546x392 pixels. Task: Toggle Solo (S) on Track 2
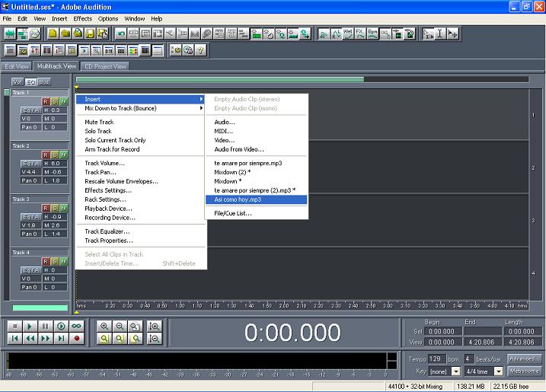coord(55,155)
